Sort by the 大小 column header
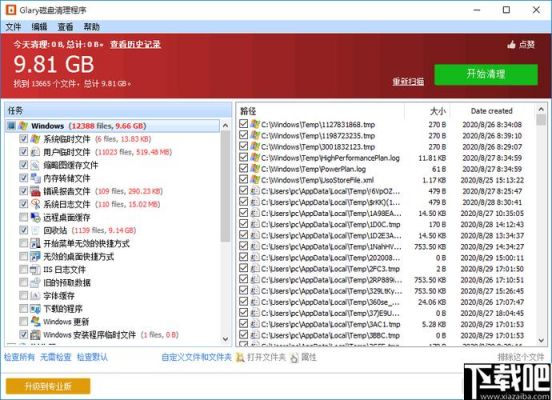This screenshot has width=552, height=400. click(427, 111)
